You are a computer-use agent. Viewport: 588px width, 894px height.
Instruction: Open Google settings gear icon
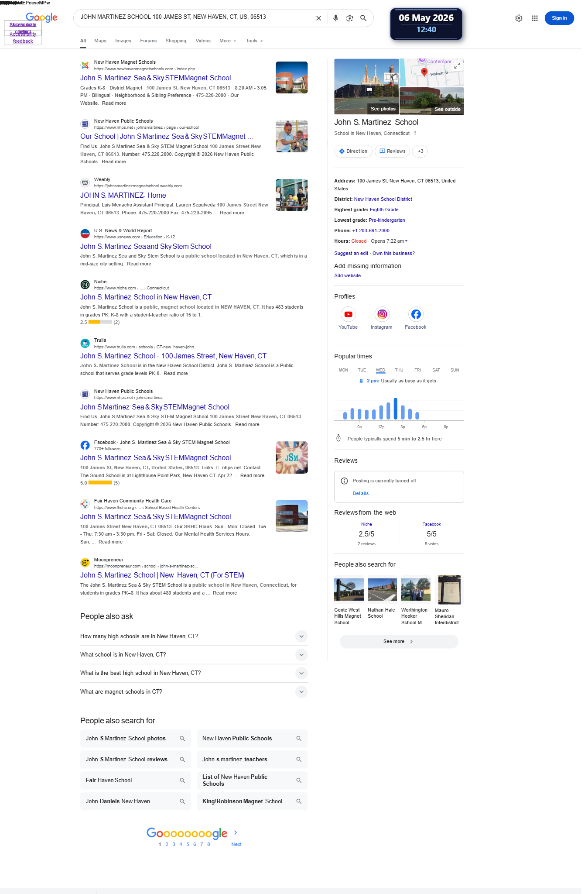click(x=519, y=18)
